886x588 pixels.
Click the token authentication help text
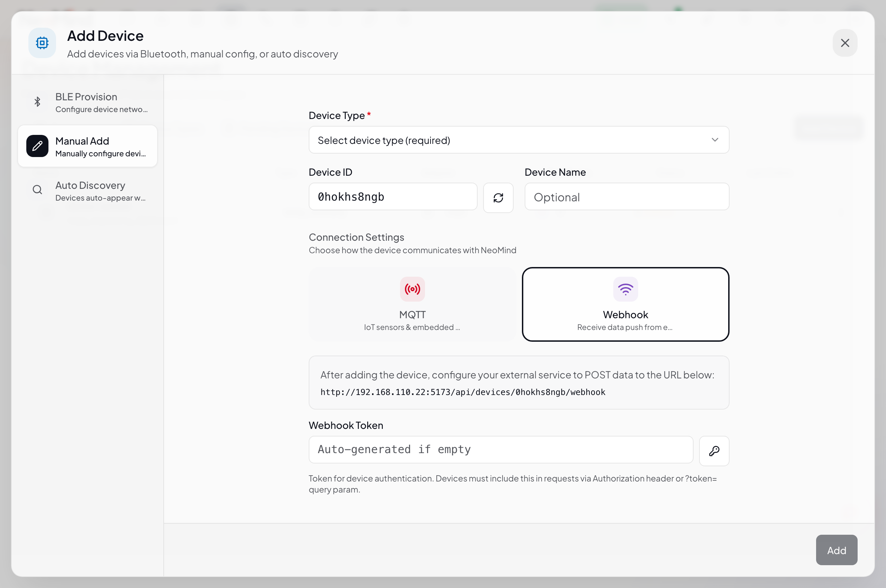(513, 484)
